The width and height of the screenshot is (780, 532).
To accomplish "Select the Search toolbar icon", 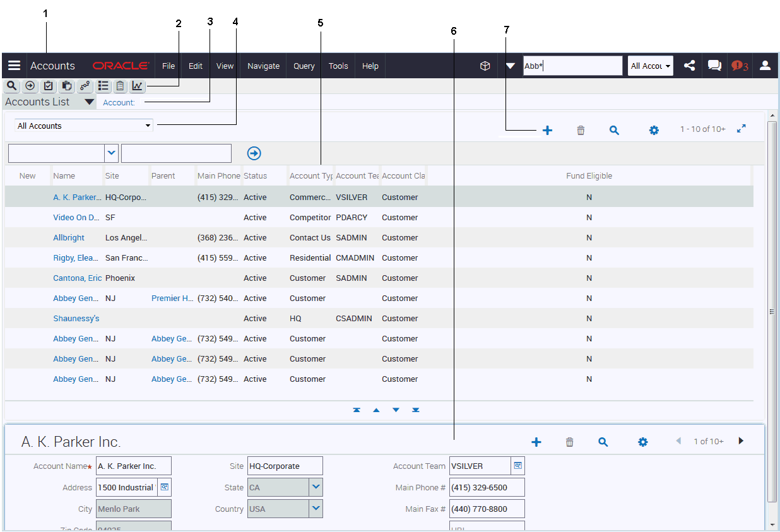I will tap(11, 86).
